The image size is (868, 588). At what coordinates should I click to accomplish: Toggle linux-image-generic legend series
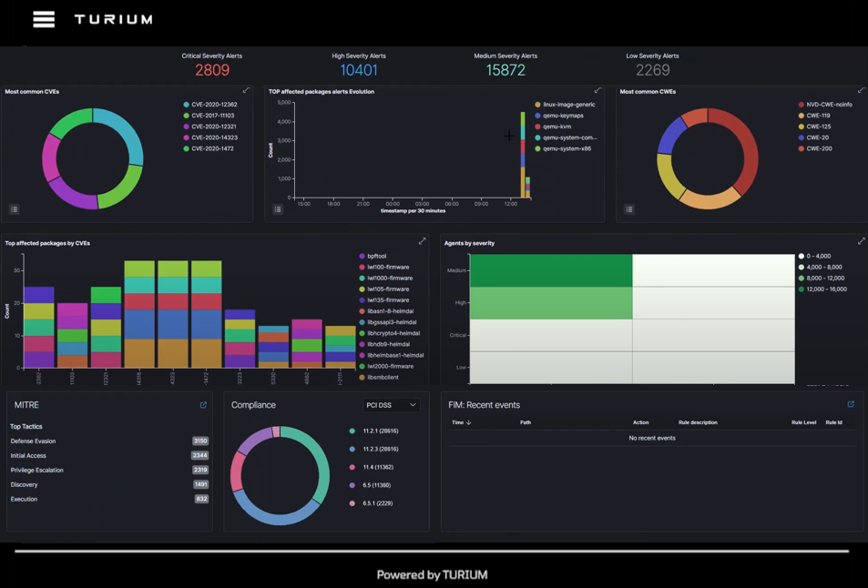click(x=568, y=105)
